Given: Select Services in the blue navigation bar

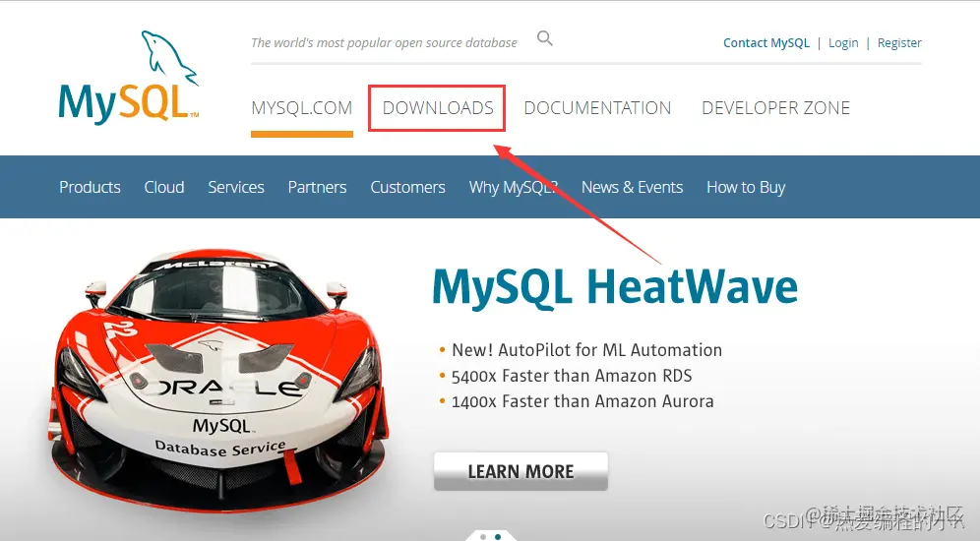Looking at the screenshot, I should [x=236, y=188].
